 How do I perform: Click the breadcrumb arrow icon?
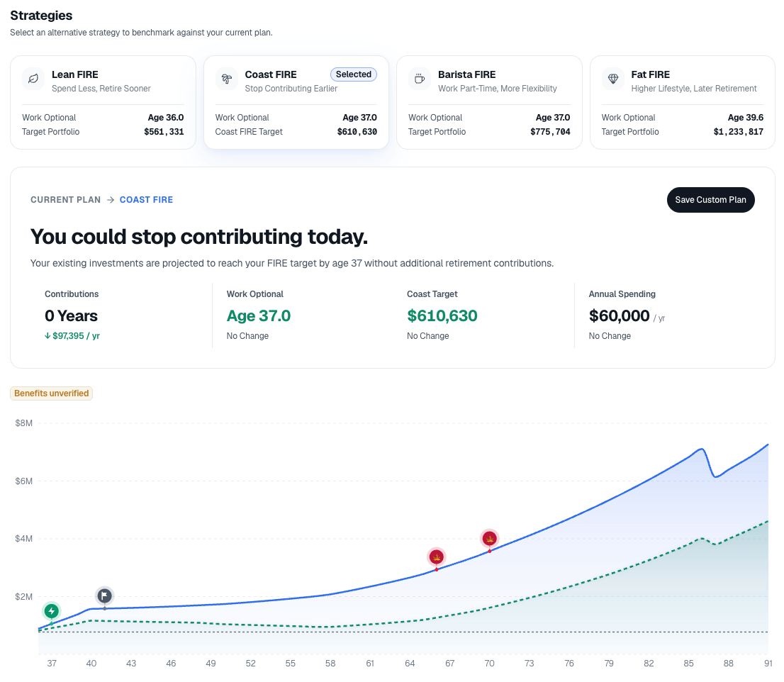[x=111, y=200]
